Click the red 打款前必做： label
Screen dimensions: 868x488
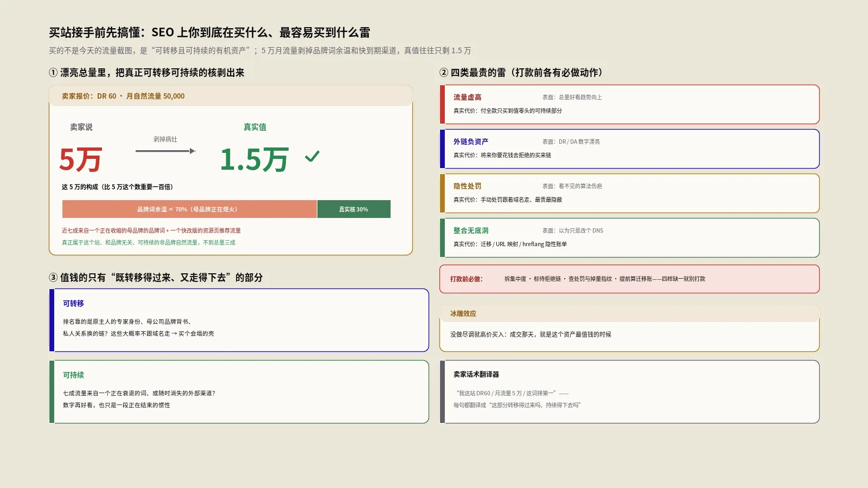click(466, 279)
